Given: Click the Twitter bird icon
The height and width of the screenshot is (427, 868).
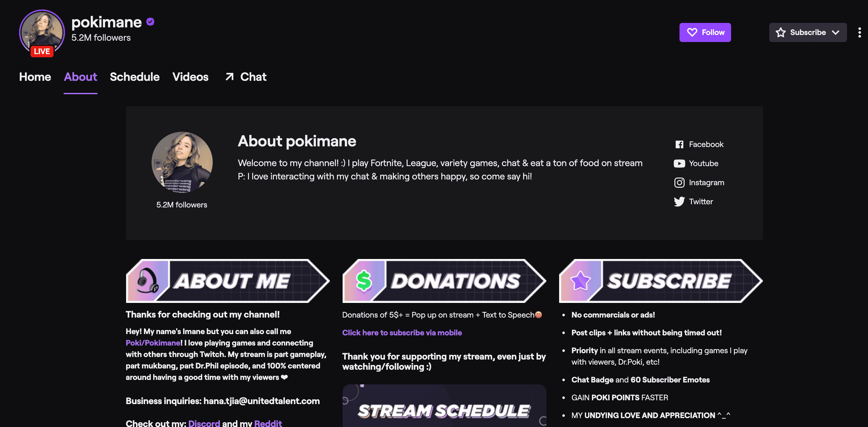Looking at the screenshot, I should 679,202.
